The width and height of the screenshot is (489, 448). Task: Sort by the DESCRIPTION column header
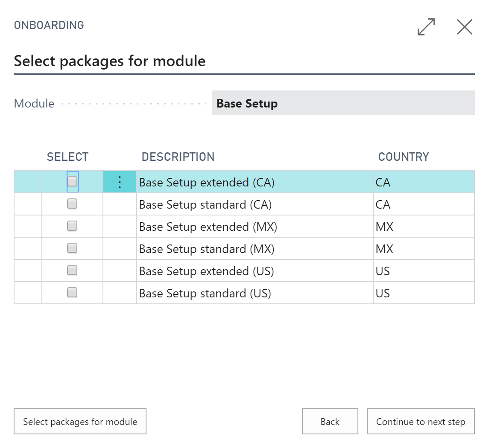pos(178,157)
